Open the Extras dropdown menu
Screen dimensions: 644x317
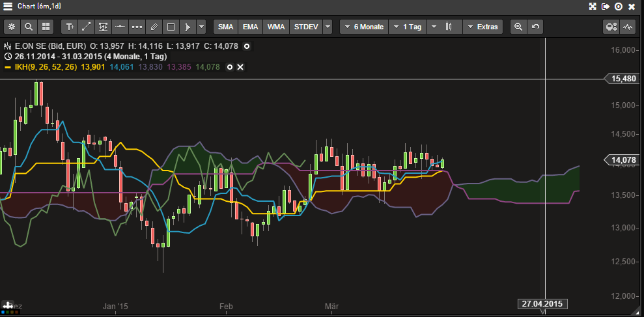[483, 27]
